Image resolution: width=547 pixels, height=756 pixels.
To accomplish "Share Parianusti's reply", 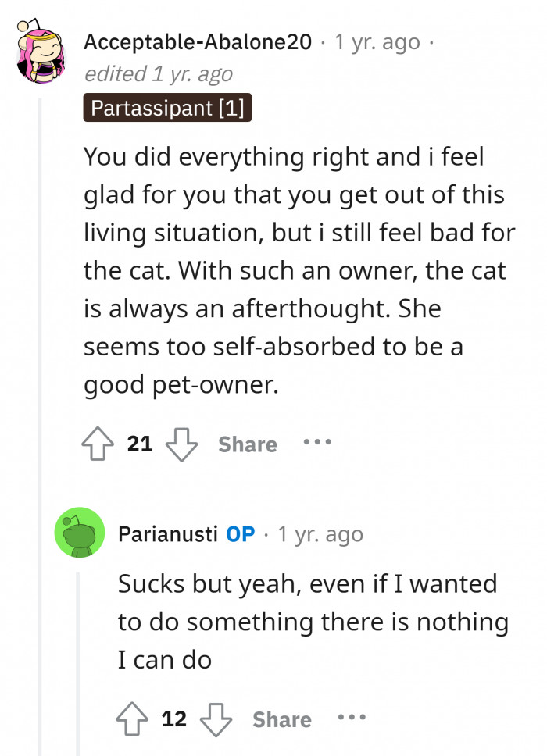I will [282, 719].
